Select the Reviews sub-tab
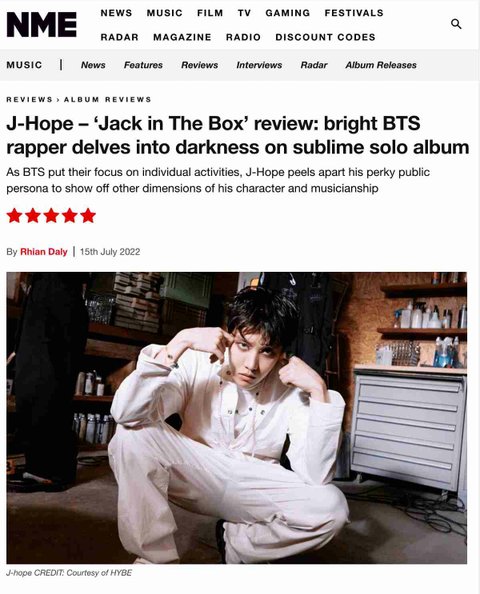 click(x=200, y=65)
